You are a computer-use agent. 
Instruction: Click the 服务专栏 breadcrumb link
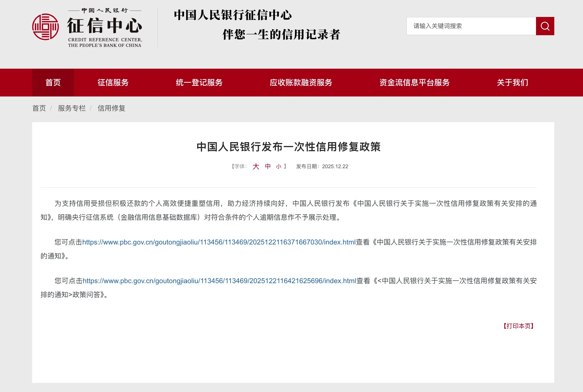coord(72,108)
